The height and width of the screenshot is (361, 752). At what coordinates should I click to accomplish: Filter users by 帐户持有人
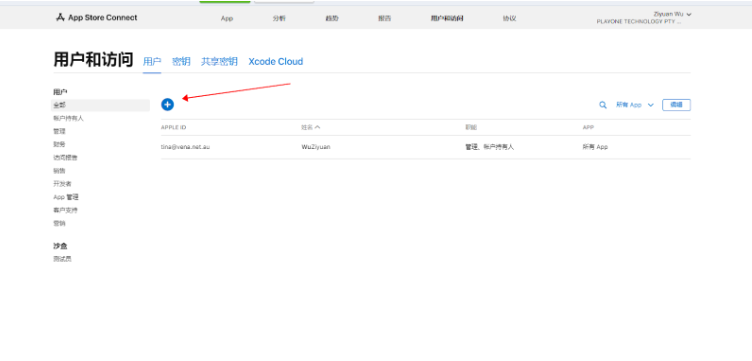coord(69,118)
